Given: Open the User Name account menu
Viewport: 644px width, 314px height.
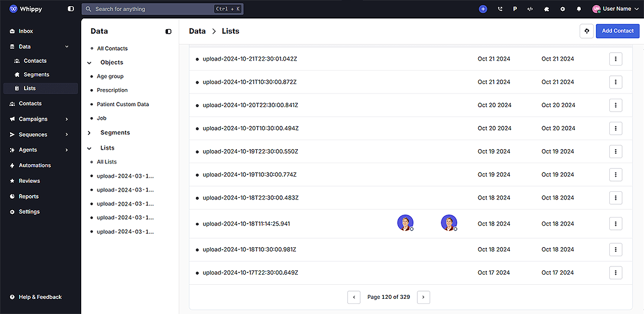Looking at the screenshot, I should [x=615, y=8].
